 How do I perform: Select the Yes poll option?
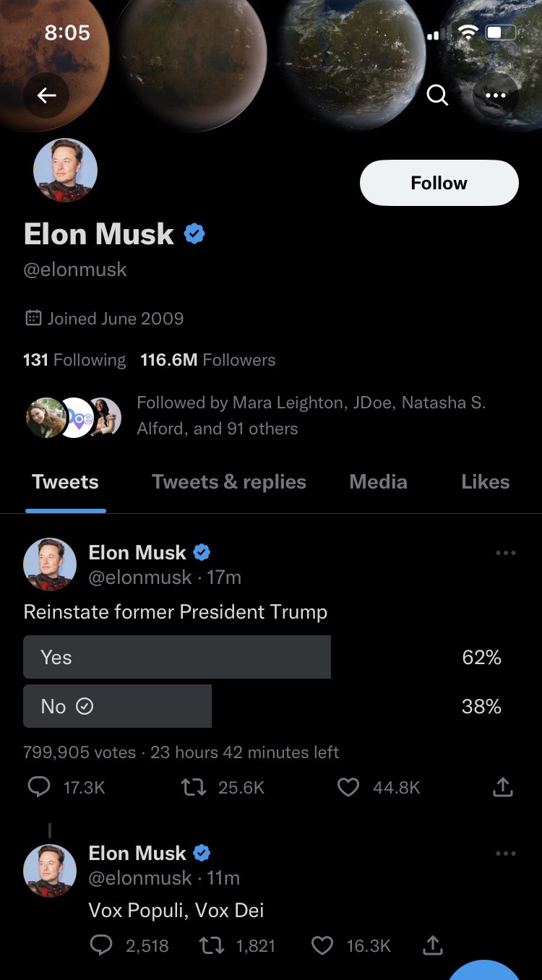[x=177, y=657]
